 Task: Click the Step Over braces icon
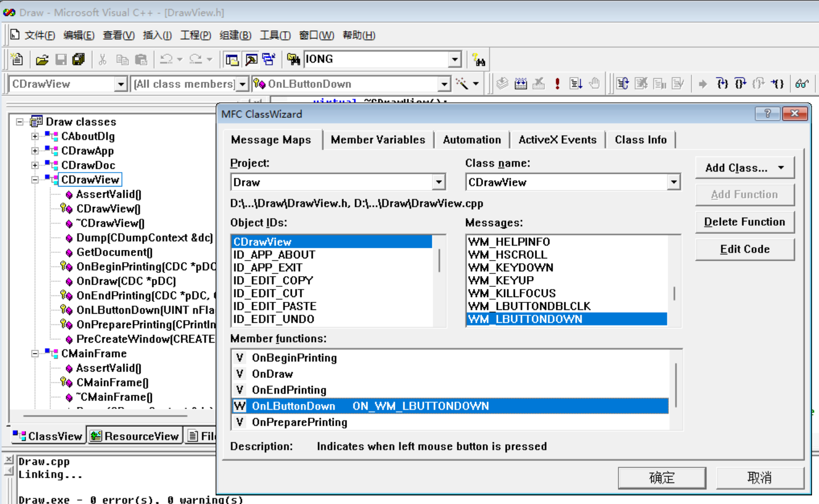pyautogui.click(x=740, y=84)
